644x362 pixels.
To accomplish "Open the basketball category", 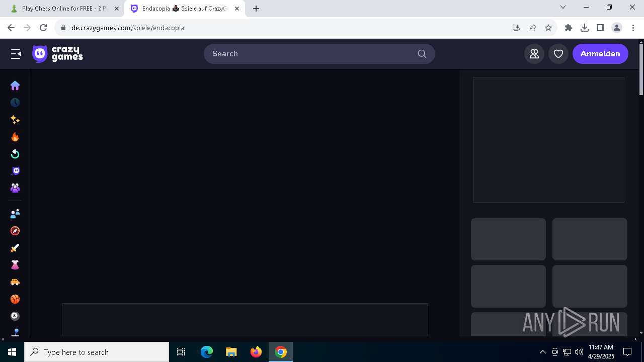I will click(15, 299).
